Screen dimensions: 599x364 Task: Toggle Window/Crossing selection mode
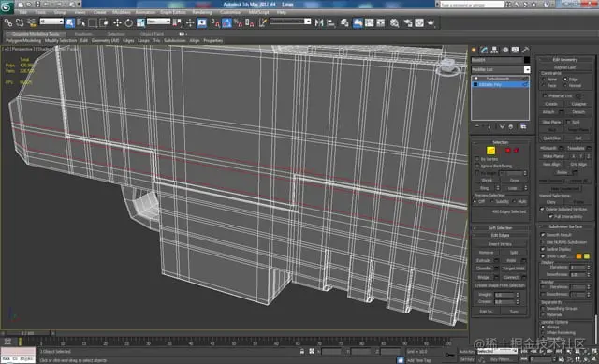click(x=104, y=22)
